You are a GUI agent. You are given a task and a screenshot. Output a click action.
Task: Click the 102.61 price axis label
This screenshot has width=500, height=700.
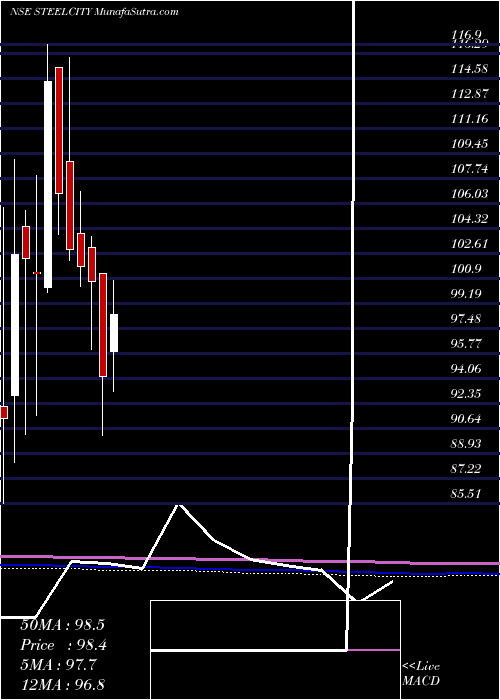coord(470,244)
